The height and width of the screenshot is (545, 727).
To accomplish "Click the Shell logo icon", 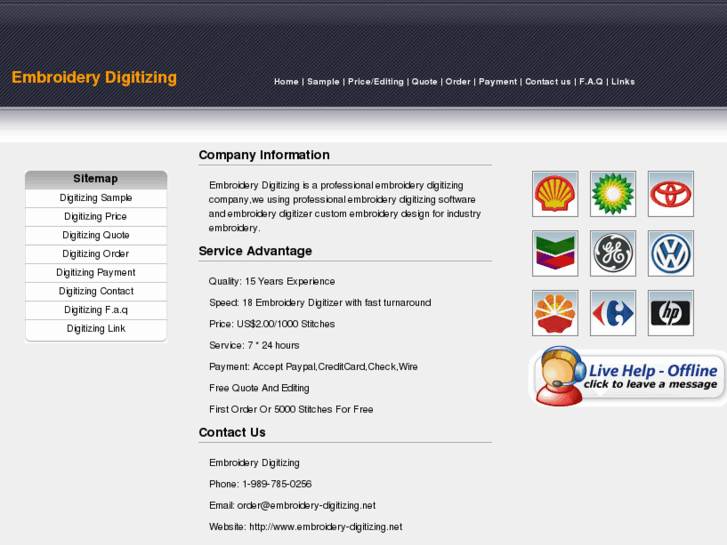I will [555, 194].
